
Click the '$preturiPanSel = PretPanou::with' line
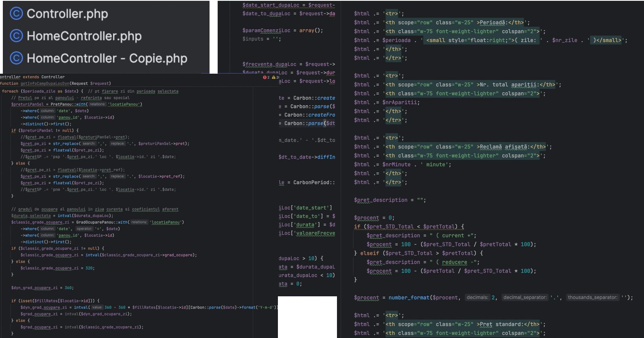pyautogui.click(x=76, y=104)
